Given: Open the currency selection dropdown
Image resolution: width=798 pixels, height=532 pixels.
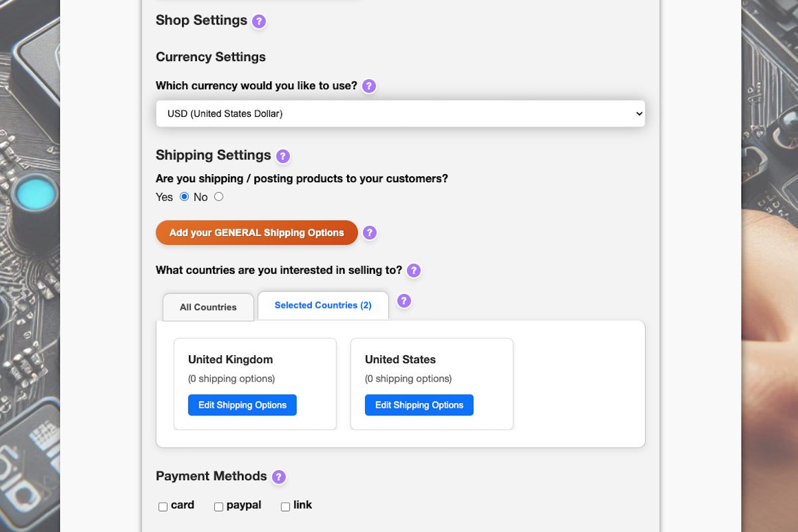Looking at the screenshot, I should [400, 113].
